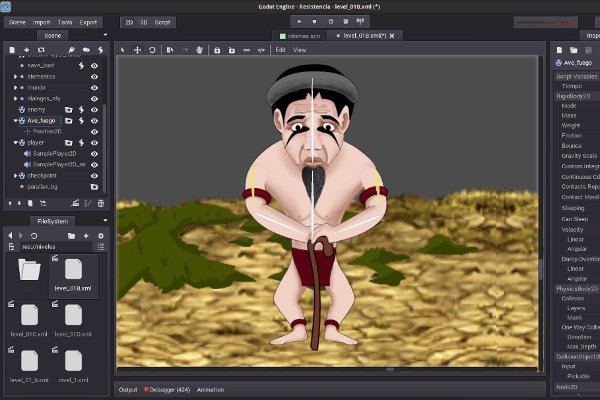
Task: Hide the mundo node
Action: [x=94, y=88]
